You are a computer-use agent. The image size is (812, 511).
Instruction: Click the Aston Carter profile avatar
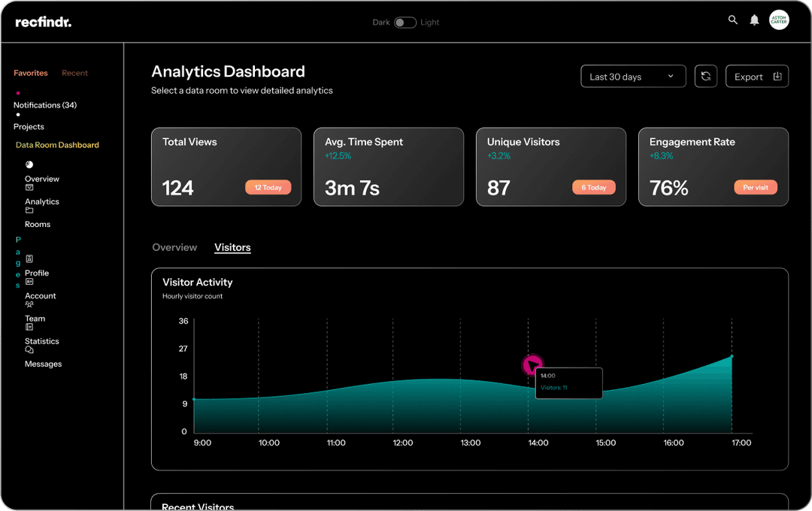pos(779,20)
